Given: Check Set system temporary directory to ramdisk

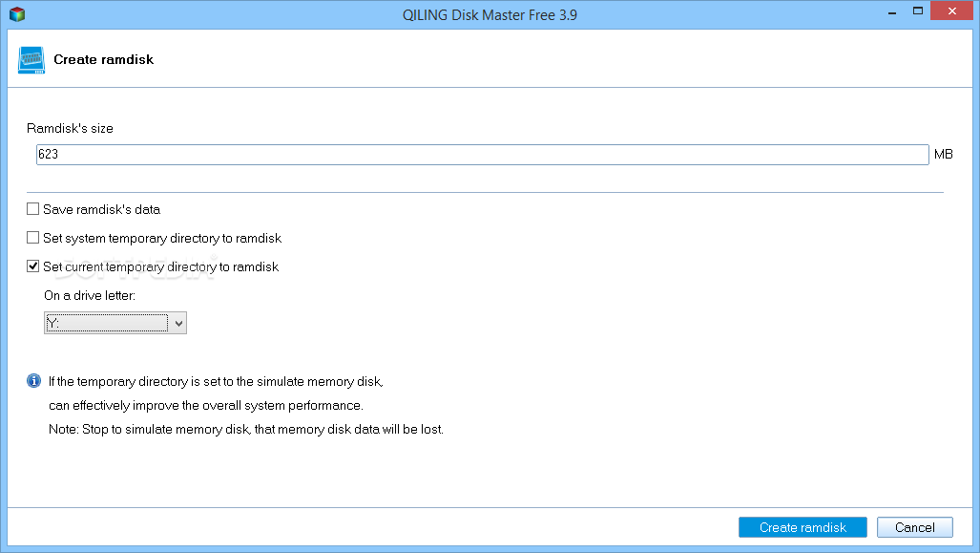Looking at the screenshot, I should pos(32,238).
